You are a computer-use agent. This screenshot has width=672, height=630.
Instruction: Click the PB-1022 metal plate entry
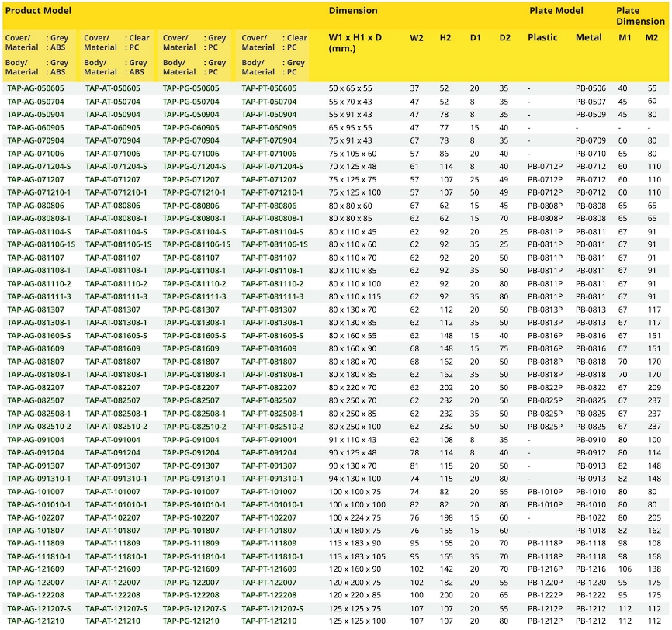pos(591,517)
